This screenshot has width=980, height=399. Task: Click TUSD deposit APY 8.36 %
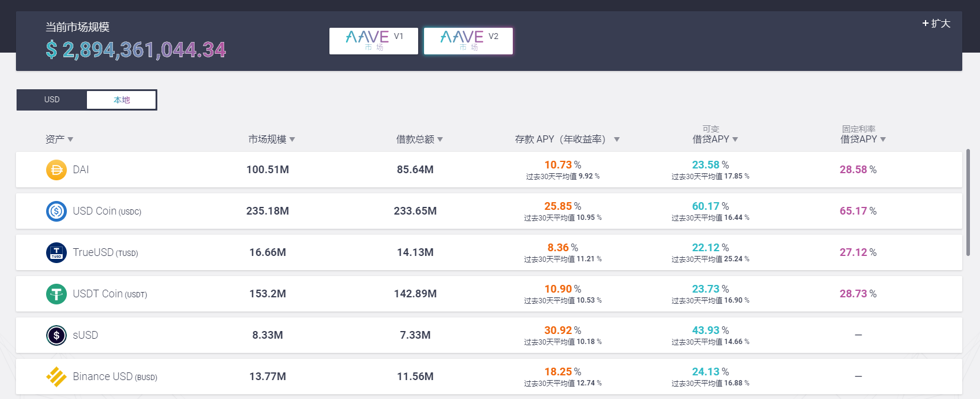click(562, 248)
